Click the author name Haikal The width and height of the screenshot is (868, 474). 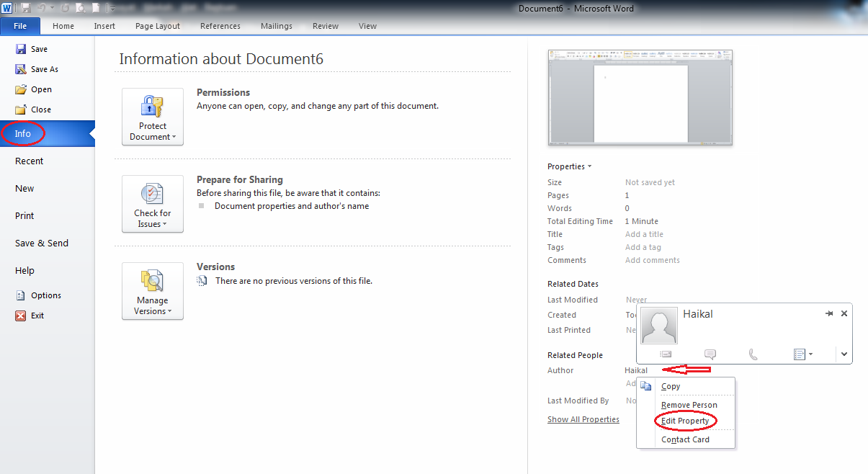pos(636,370)
